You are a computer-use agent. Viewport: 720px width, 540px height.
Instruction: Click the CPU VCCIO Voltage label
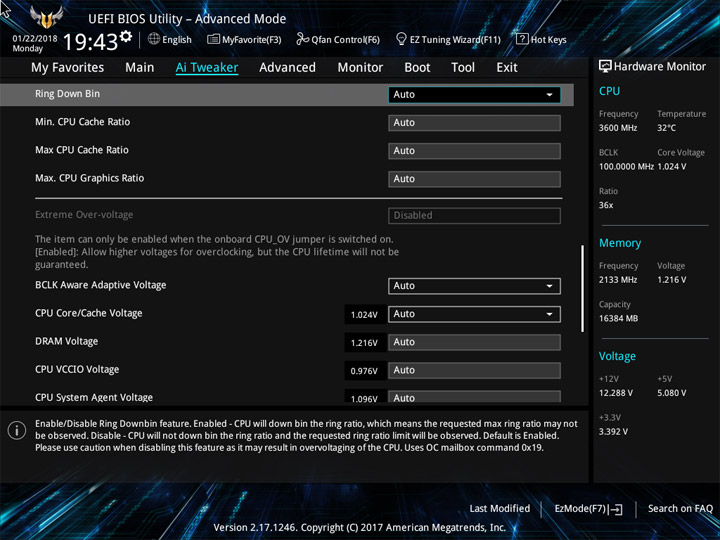tap(77, 369)
